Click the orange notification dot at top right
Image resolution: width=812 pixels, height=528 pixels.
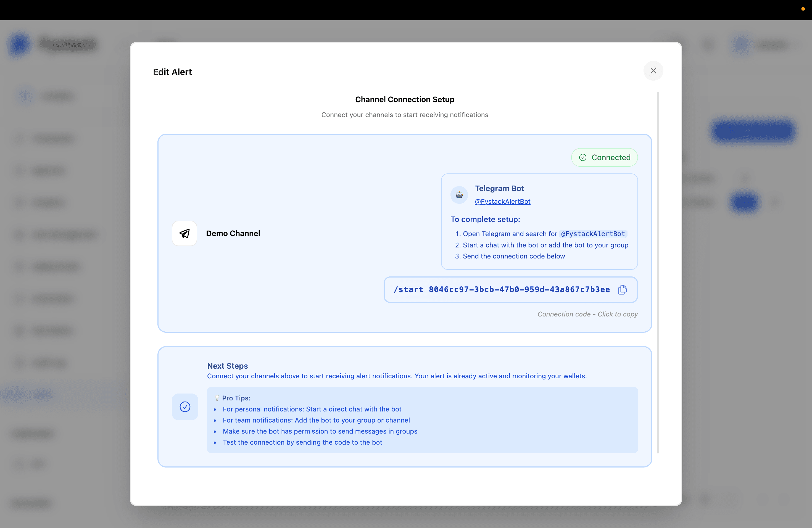click(802, 9)
